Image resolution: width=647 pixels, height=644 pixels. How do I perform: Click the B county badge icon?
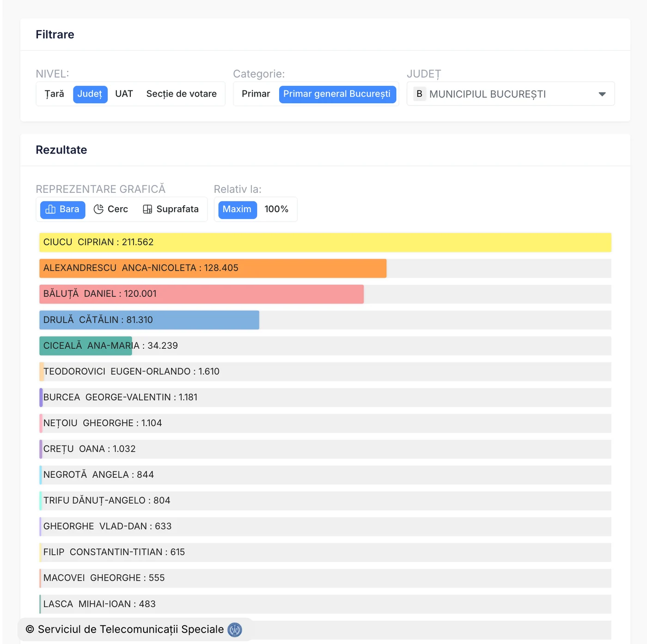pyautogui.click(x=419, y=94)
